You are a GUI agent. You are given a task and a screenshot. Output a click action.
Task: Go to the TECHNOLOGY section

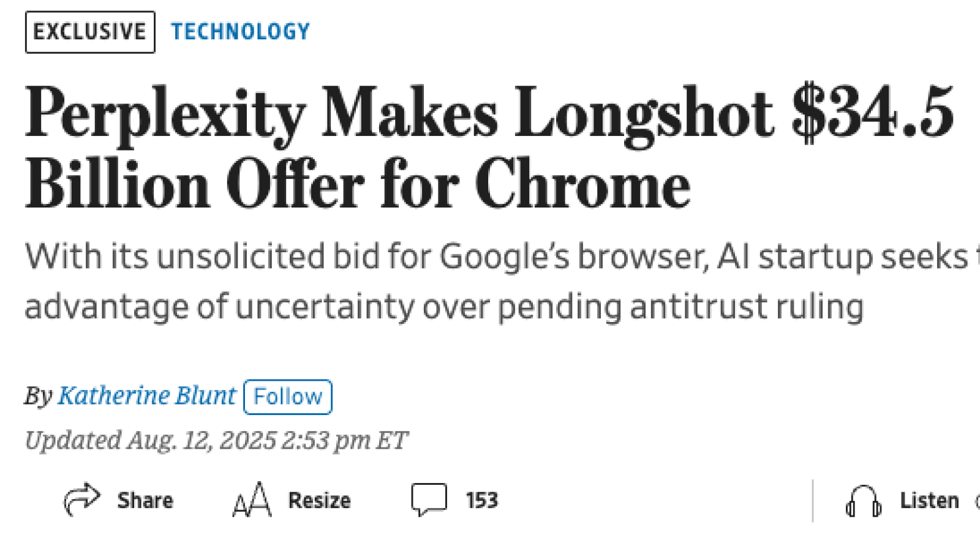pyautogui.click(x=241, y=31)
